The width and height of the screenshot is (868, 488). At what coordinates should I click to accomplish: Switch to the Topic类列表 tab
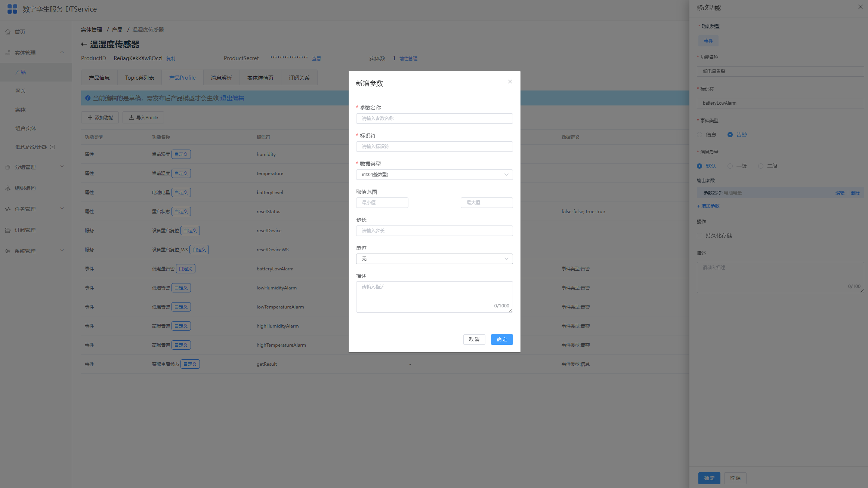pyautogui.click(x=139, y=78)
